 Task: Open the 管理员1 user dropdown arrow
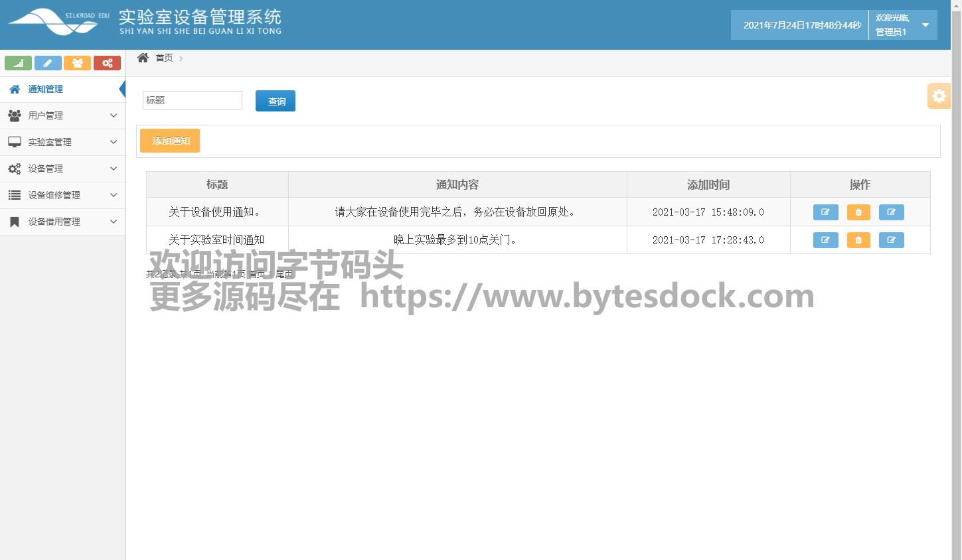tap(925, 25)
